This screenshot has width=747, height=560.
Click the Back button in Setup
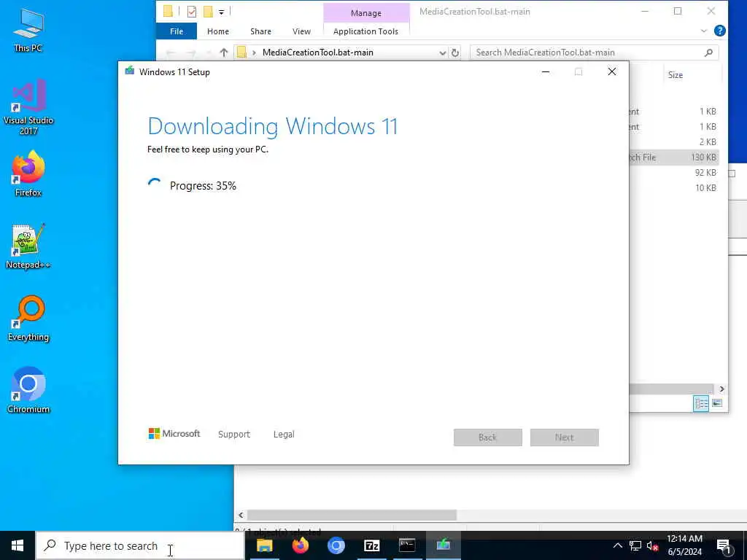click(x=488, y=437)
